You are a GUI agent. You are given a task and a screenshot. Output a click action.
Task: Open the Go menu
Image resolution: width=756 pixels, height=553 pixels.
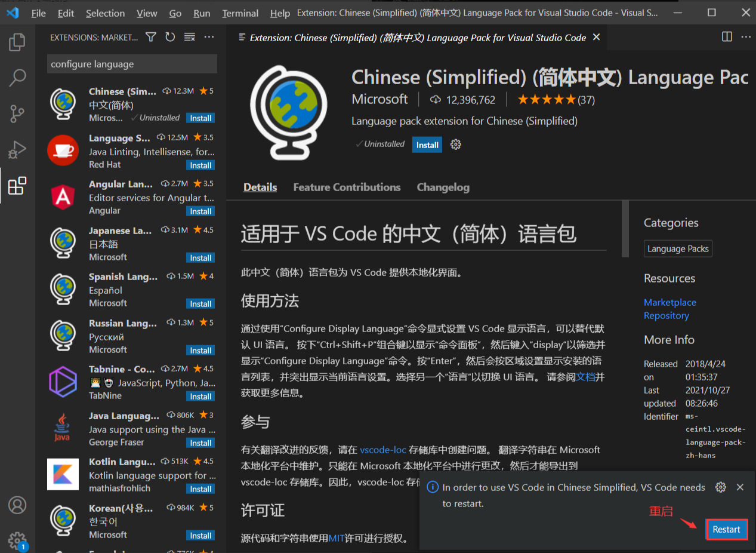click(x=175, y=13)
